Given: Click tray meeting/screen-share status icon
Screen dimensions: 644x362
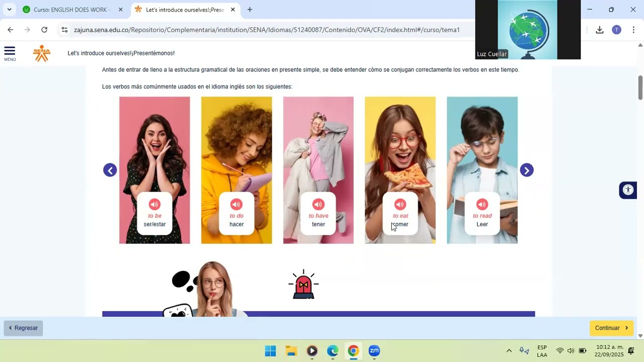Looking at the screenshot, I should click(x=524, y=351).
